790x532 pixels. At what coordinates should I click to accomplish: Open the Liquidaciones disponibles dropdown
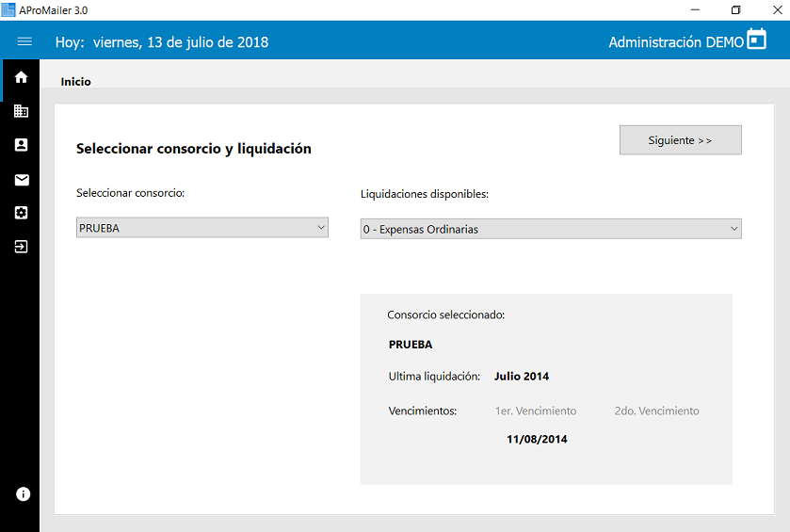(551, 229)
